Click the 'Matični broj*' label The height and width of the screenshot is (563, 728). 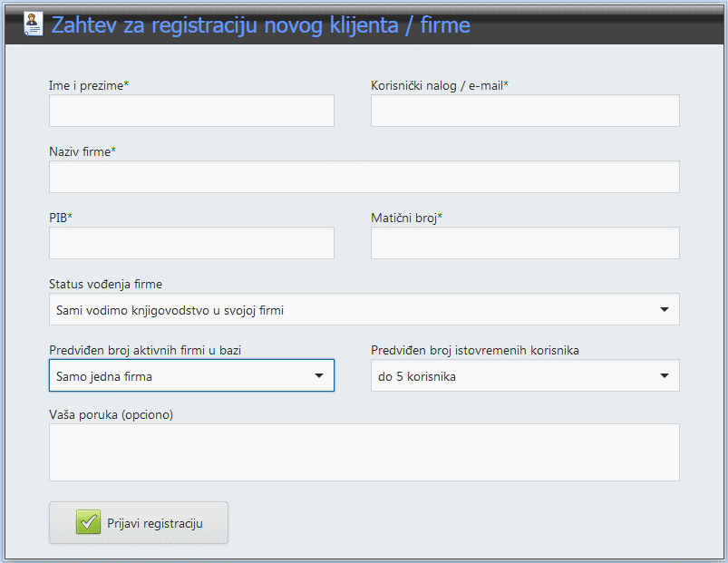[407, 218]
